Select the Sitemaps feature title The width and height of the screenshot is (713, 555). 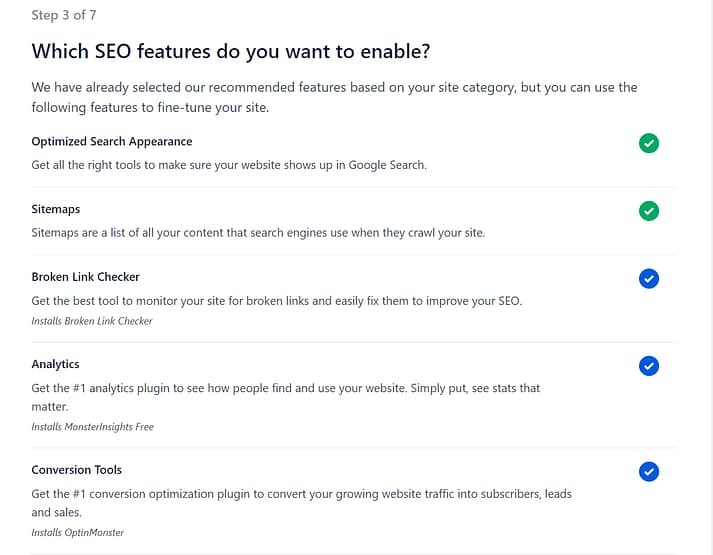click(56, 209)
